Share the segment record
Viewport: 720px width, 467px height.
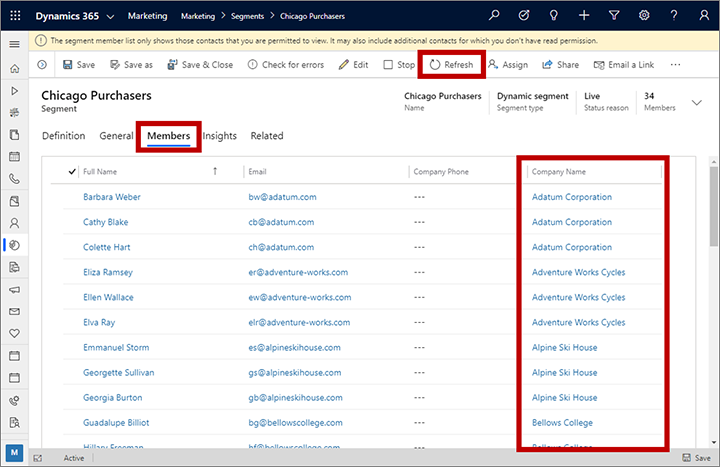pyautogui.click(x=561, y=65)
